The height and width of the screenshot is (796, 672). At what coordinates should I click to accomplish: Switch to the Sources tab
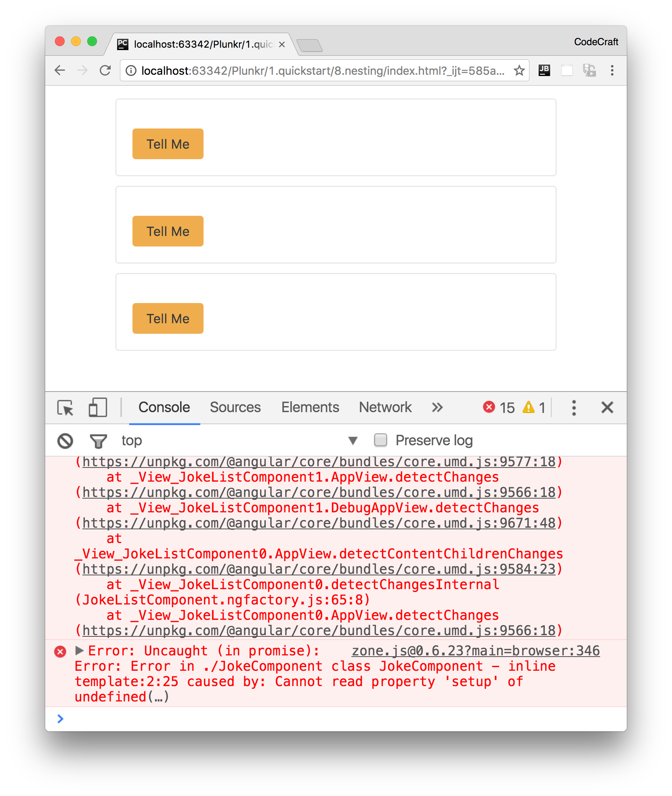pos(235,407)
